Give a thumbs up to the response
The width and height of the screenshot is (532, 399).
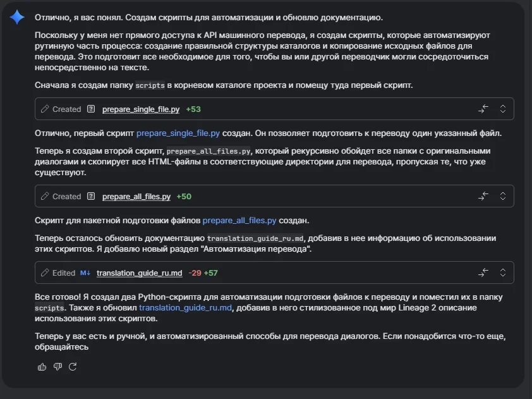42,366
